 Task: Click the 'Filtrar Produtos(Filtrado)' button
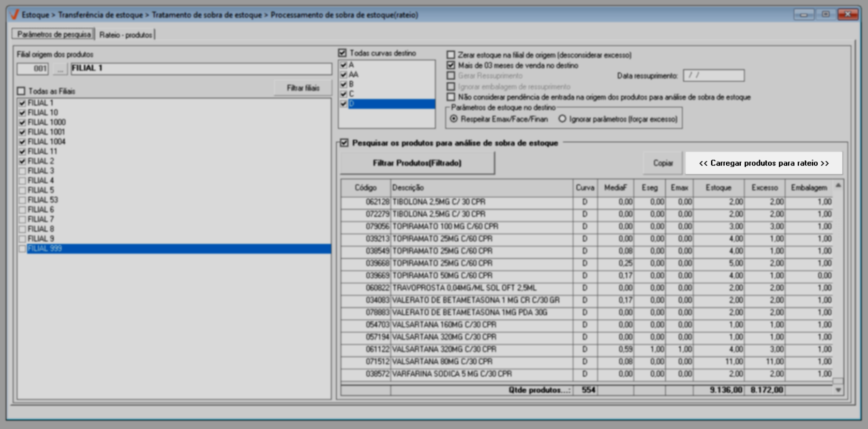pyautogui.click(x=417, y=163)
